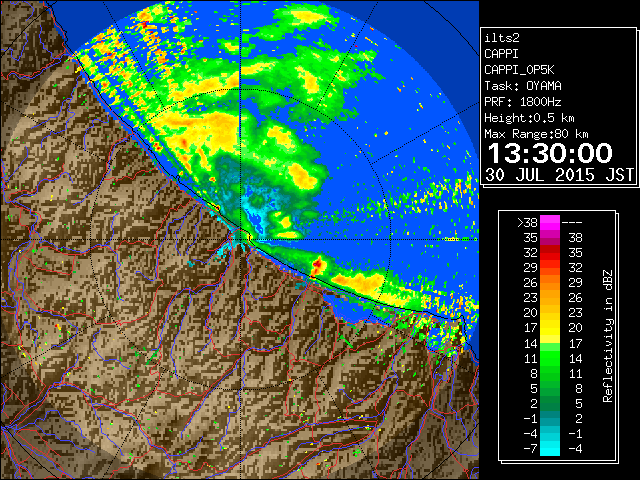This screenshot has height=480, width=640.
Task: Click the magenta >38 dBZ legend swatch
Action: click(x=550, y=223)
